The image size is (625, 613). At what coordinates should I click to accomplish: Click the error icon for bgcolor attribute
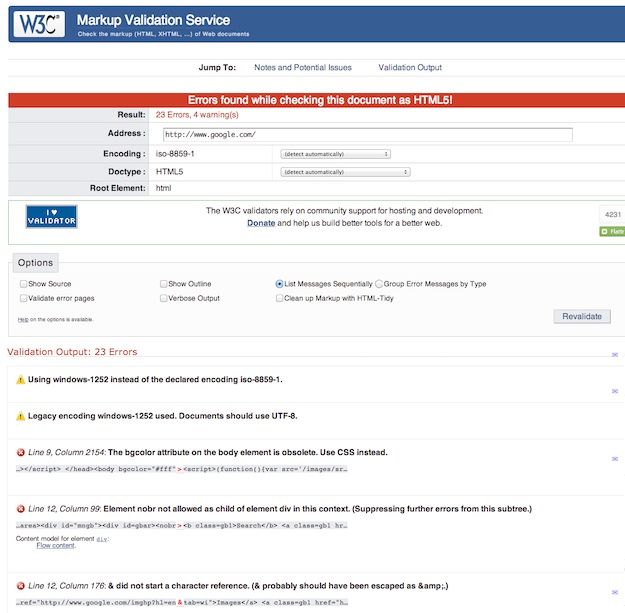(20, 452)
